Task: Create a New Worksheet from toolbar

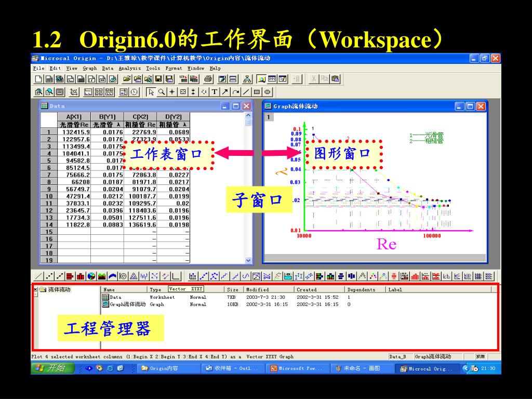Action: click(49, 79)
